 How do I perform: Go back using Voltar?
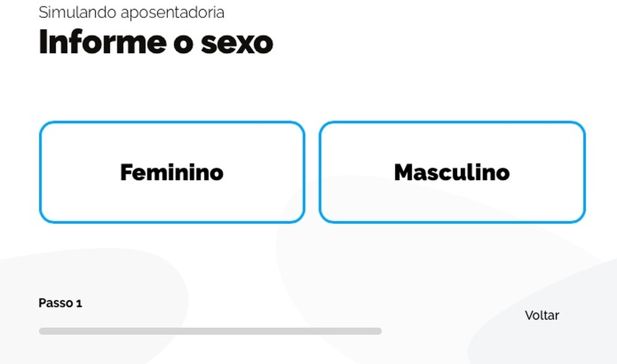click(x=542, y=315)
